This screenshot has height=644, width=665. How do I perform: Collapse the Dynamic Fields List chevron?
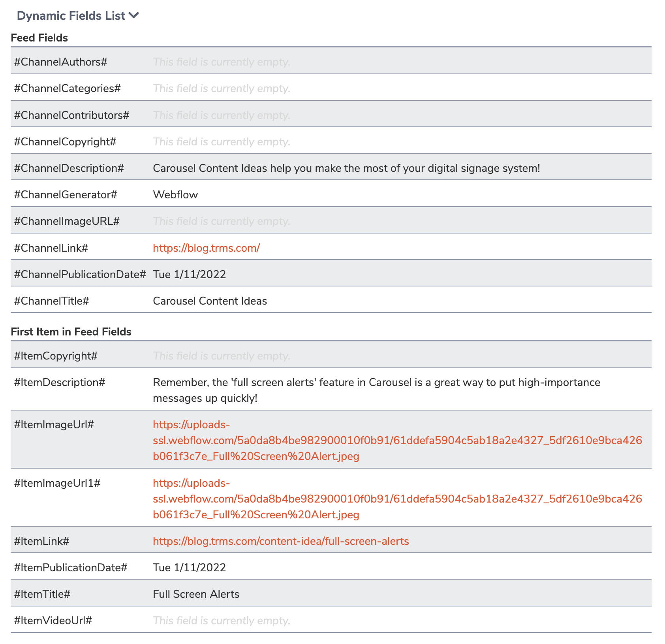134,16
